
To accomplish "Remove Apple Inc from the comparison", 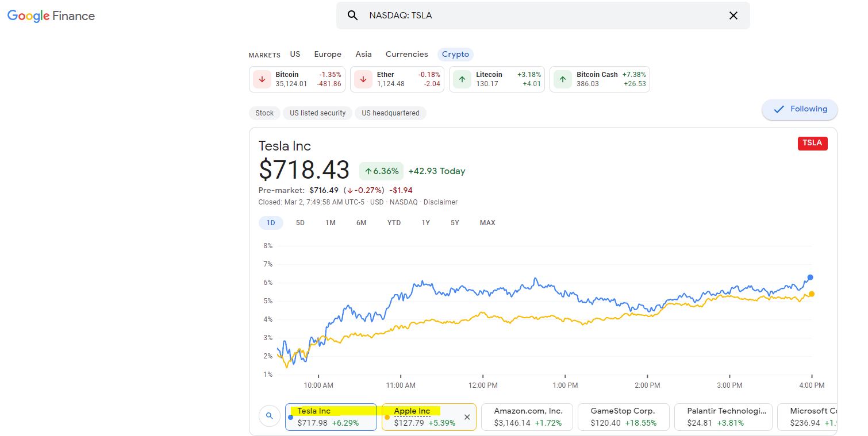I will point(467,417).
